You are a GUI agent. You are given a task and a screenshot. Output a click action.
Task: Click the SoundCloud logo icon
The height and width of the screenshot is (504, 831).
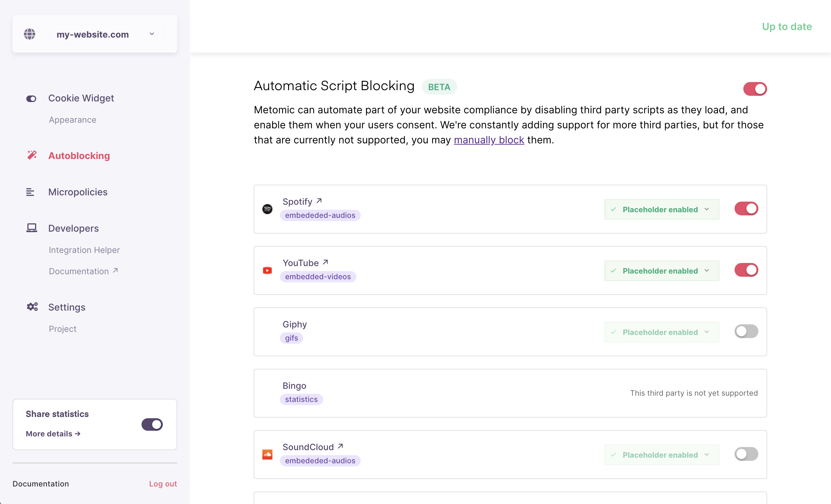click(267, 455)
